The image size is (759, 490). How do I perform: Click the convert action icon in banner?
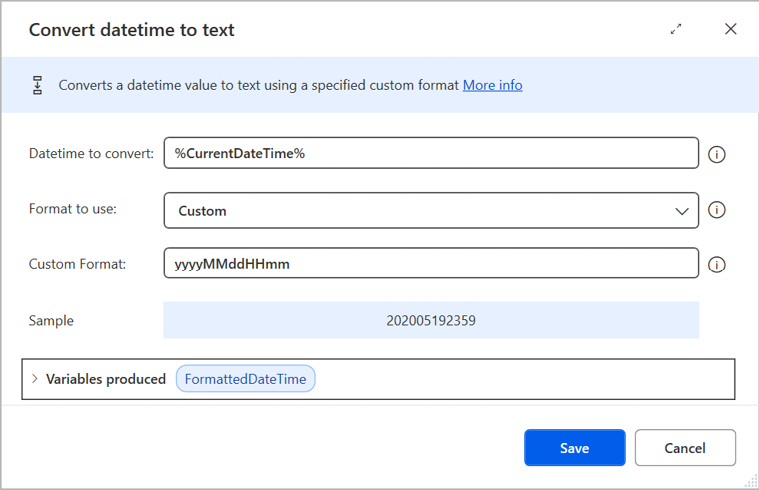pyautogui.click(x=37, y=85)
